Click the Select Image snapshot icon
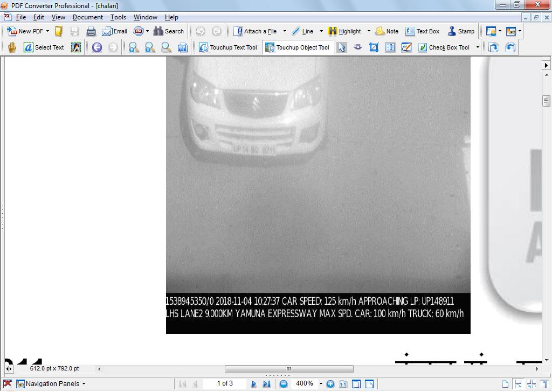Image resolution: width=552 pixels, height=392 pixels. point(75,47)
